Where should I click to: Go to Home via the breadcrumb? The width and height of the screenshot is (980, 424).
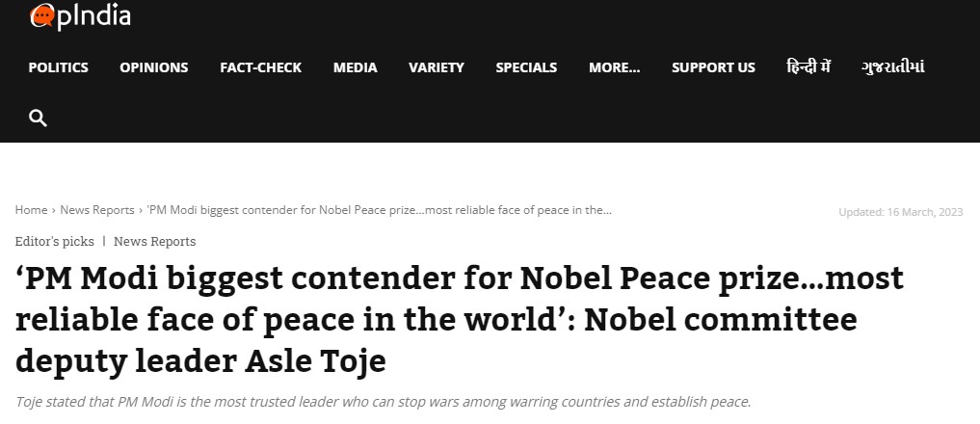click(31, 210)
